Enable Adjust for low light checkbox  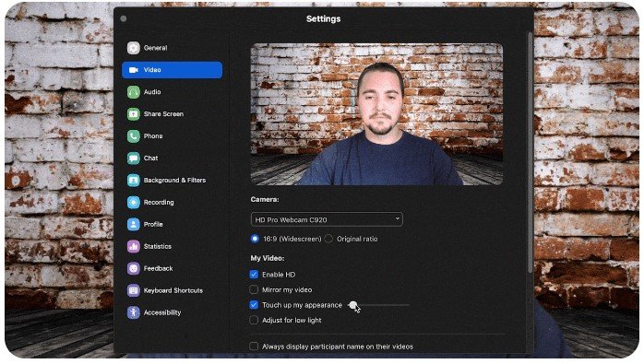[x=254, y=320]
